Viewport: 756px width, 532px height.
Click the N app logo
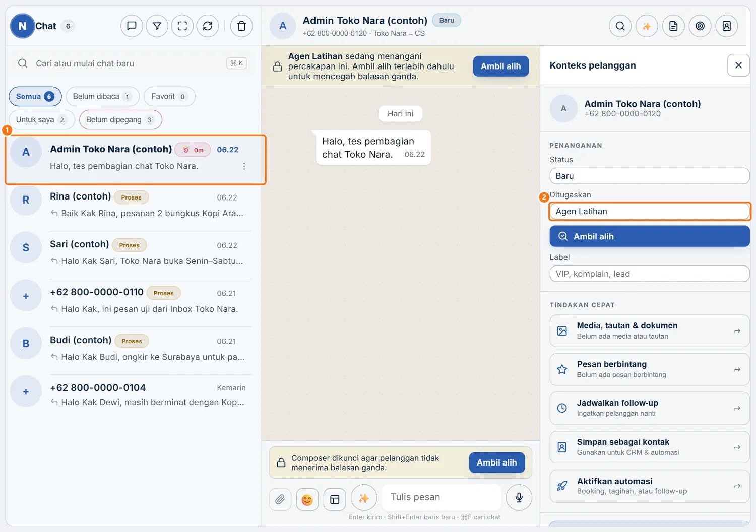22,26
